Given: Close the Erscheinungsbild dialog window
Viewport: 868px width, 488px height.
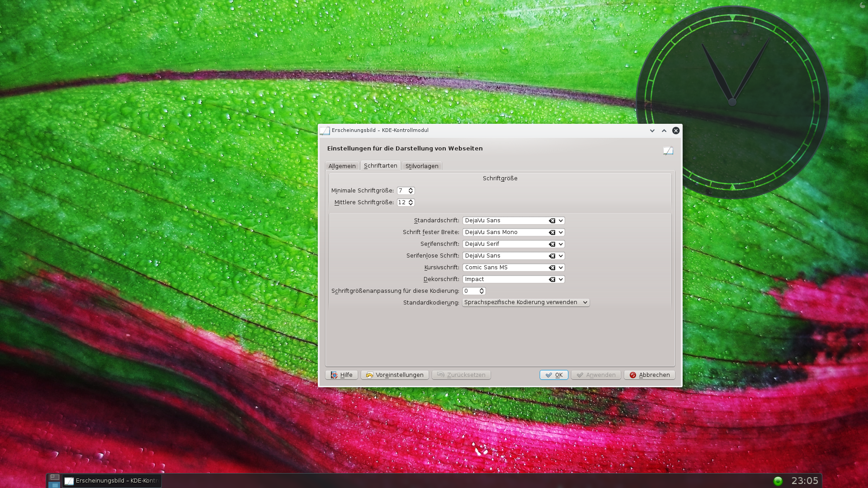Looking at the screenshot, I should (x=675, y=131).
